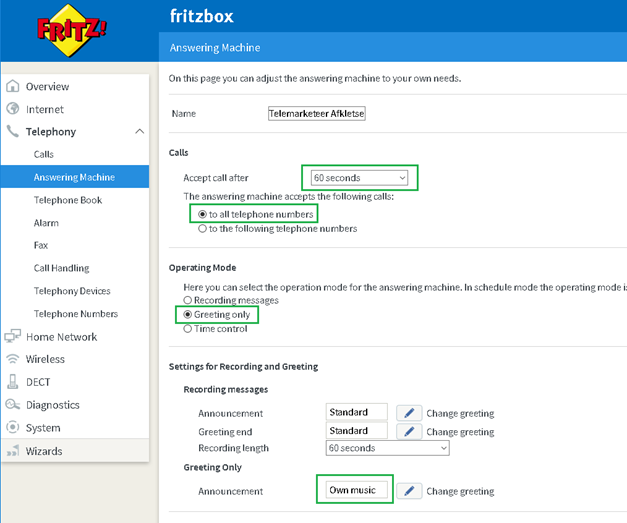Open Wizards section

(44, 451)
